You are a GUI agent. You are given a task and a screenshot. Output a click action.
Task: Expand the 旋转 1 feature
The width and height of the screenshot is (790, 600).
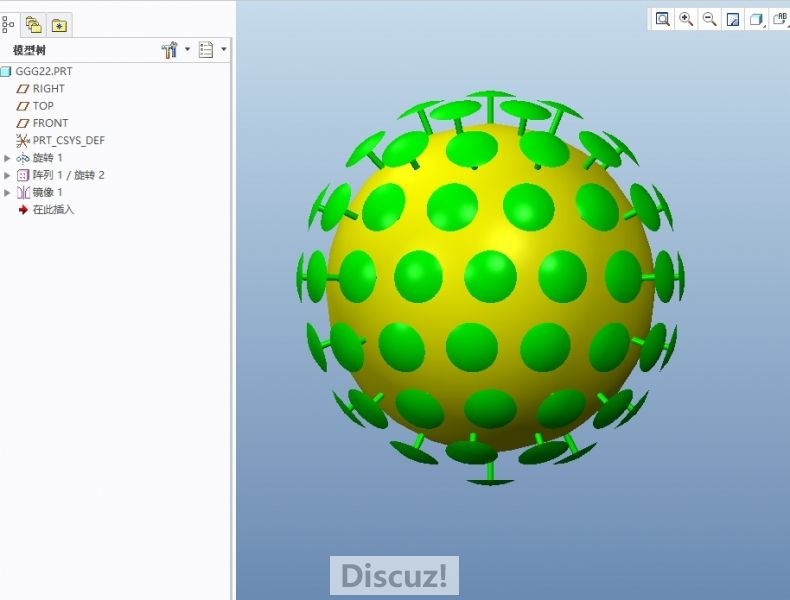(x=7, y=158)
